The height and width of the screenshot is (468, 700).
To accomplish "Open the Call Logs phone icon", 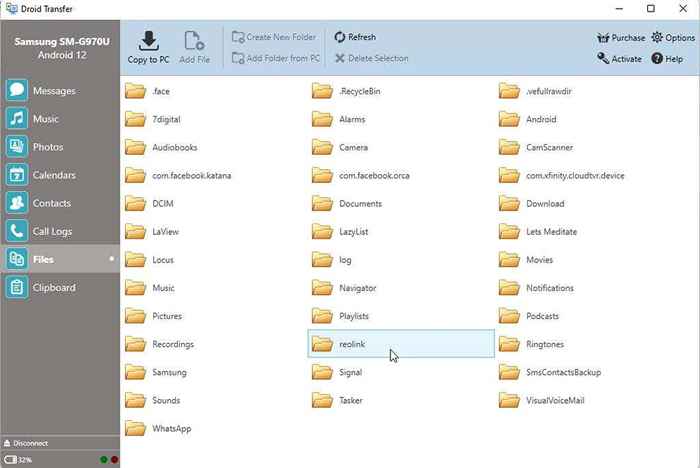I will tap(17, 231).
